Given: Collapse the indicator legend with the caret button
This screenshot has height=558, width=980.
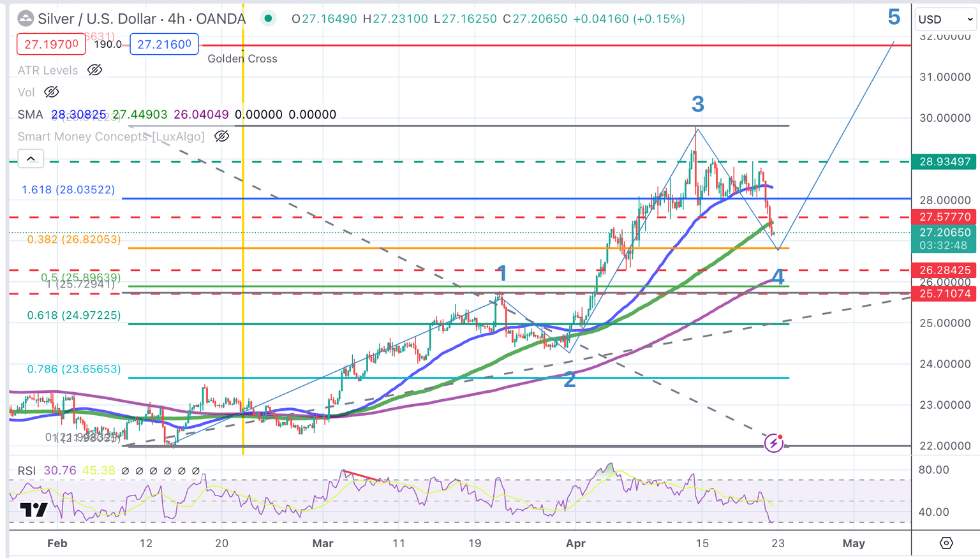Looking at the screenshot, I should tap(30, 158).
